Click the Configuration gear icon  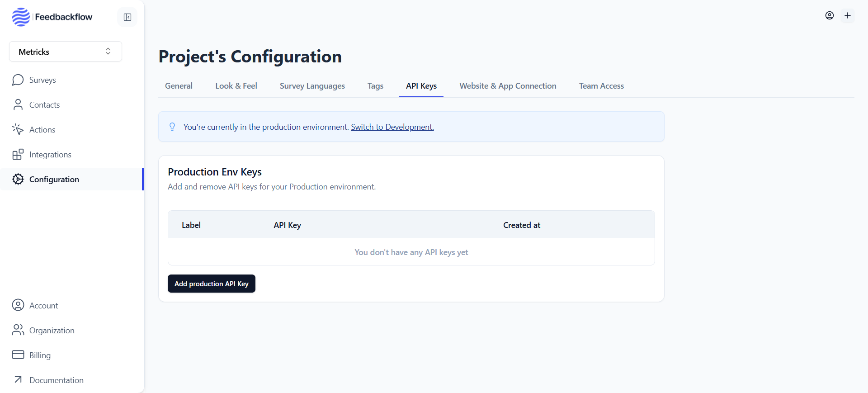click(18, 180)
